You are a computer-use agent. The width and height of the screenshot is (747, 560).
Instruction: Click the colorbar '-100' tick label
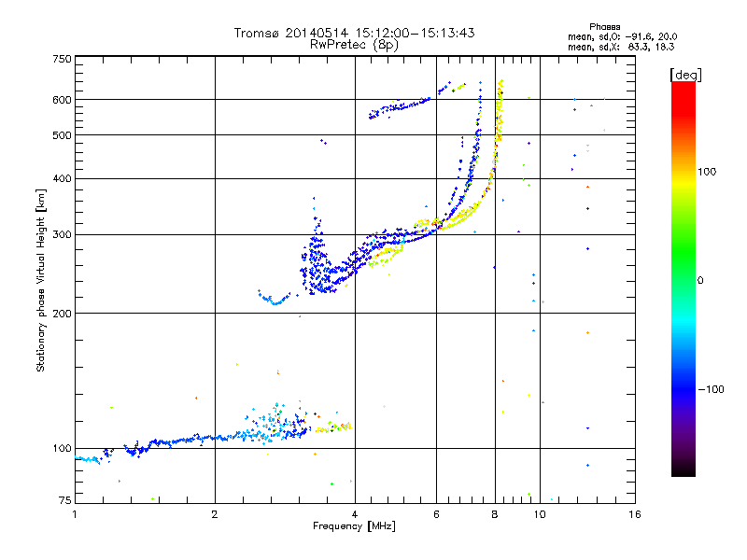(x=711, y=389)
